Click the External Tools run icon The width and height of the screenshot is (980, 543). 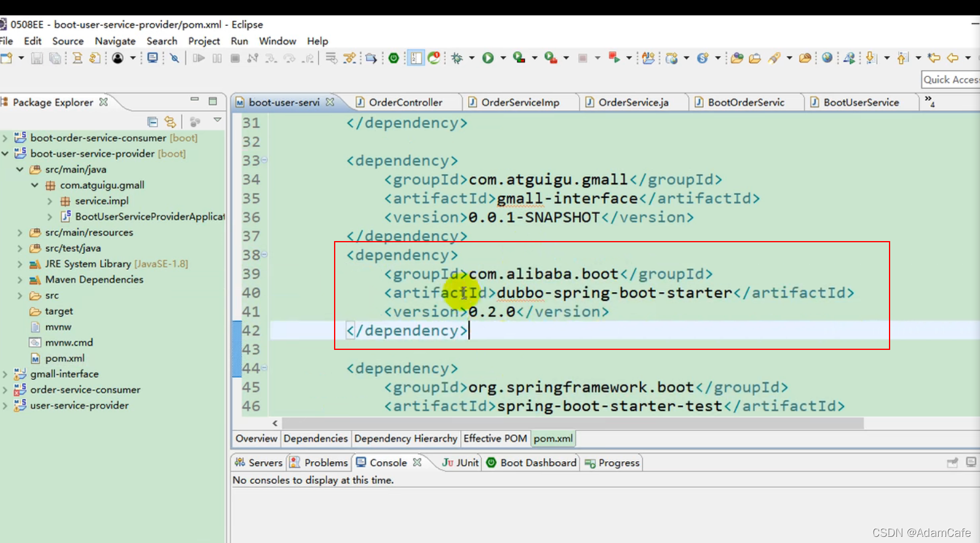click(551, 58)
